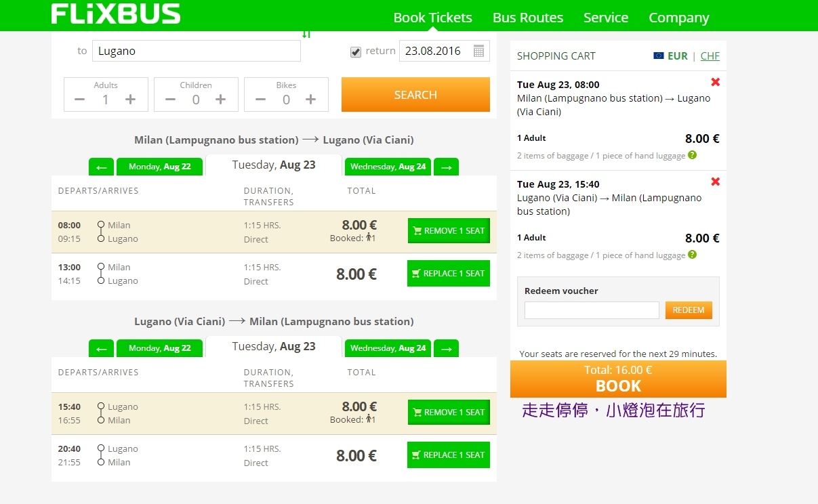Go to previous day for Milan–Lugano
The image size is (818, 504).
(x=101, y=167)
